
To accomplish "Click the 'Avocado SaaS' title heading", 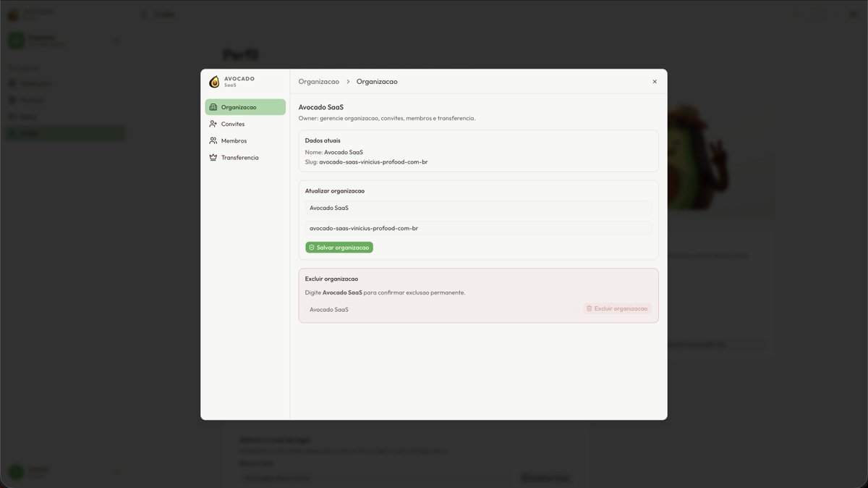I will click(x=321, y=107).
